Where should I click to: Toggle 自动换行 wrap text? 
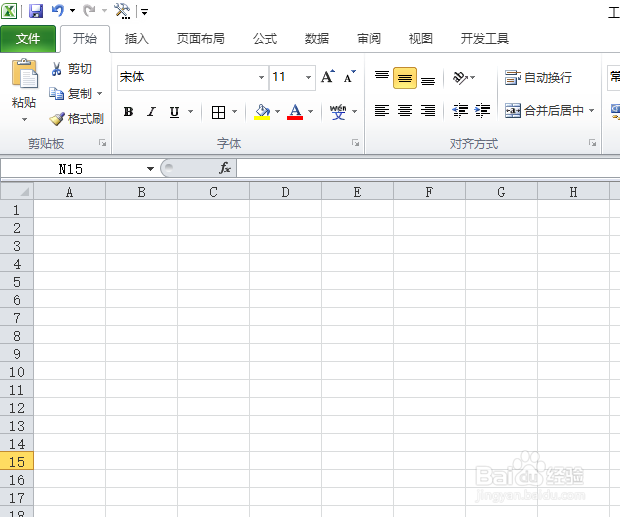(538, 77)
